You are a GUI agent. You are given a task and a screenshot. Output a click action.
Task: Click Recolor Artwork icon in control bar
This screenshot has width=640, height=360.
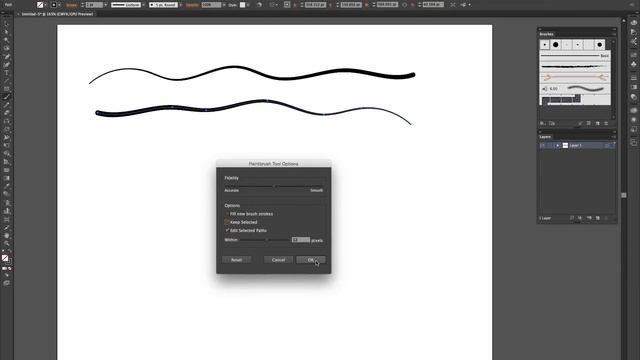coord(260,5)
